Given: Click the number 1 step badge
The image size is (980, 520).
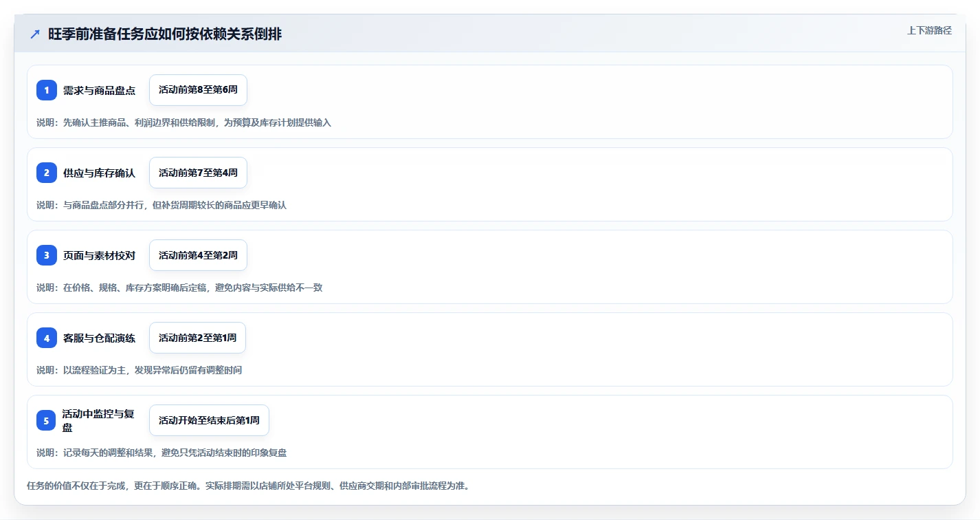Looking at the screenshot, I should (47, 90).
